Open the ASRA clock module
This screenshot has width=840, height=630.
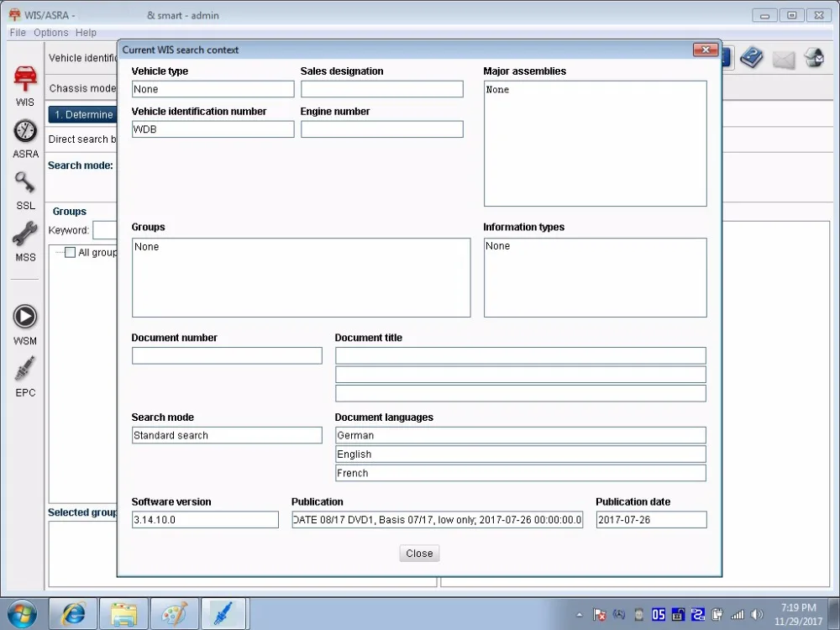tap(25, 139)
